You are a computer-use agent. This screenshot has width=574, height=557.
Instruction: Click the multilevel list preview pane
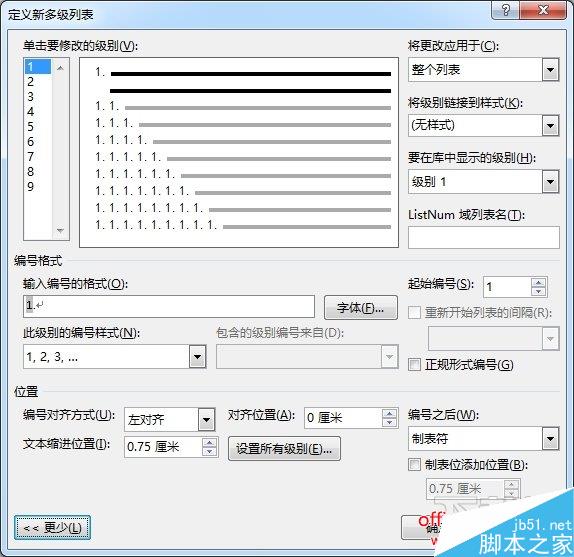[239, 152]
